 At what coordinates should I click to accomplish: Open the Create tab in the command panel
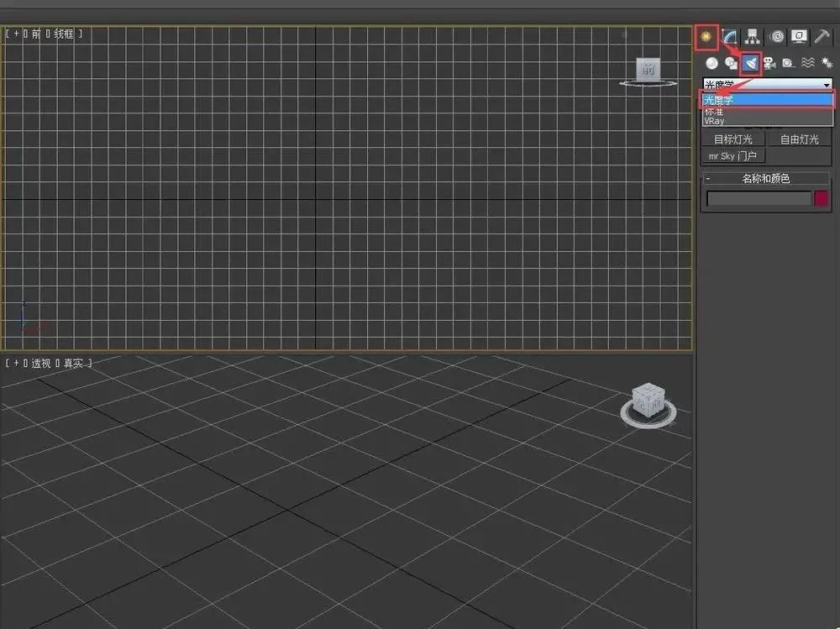coord(706,37)
